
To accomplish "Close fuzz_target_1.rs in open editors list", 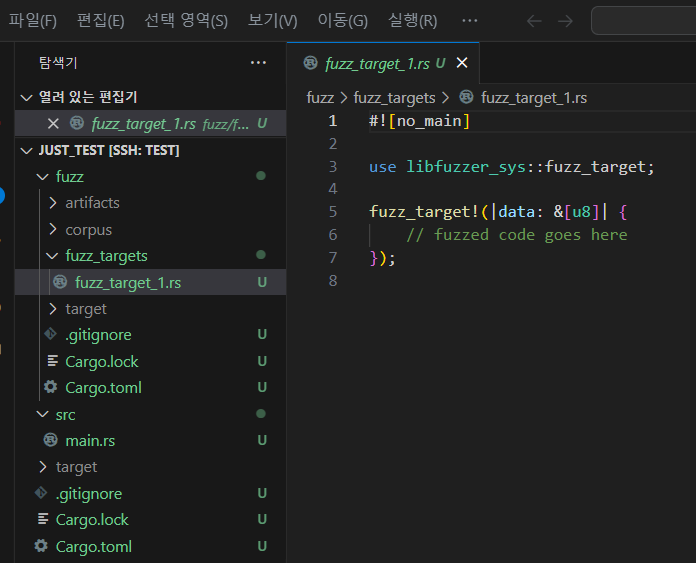I will pos(54,124).
